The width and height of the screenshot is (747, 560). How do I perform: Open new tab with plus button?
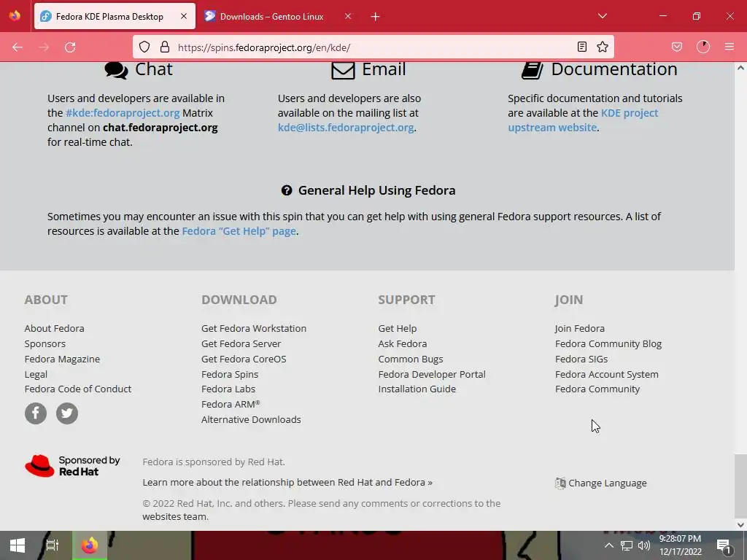(x=376, y=17)
